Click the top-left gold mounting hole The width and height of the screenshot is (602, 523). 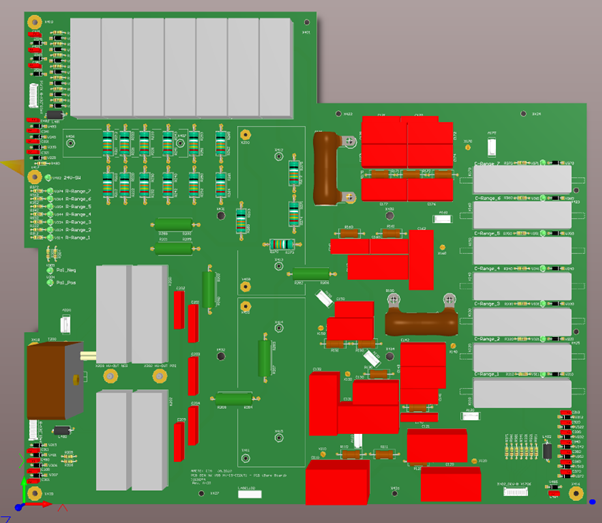coord(37,21)
